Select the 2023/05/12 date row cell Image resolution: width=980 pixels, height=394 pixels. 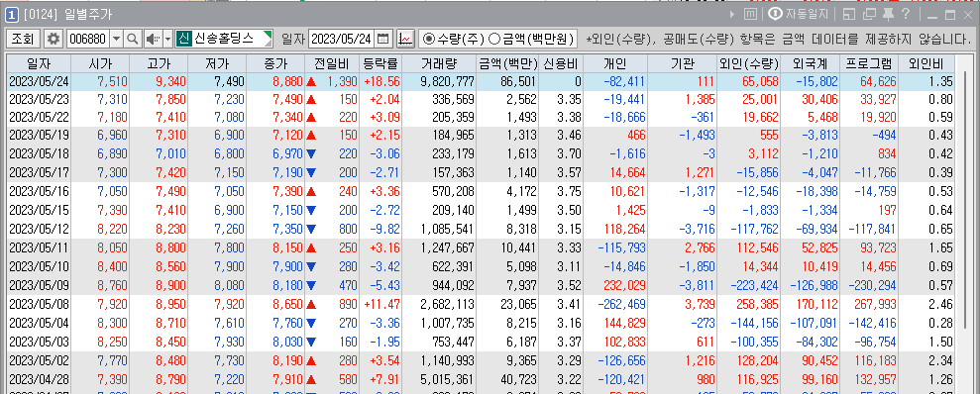tap(39, 229)
